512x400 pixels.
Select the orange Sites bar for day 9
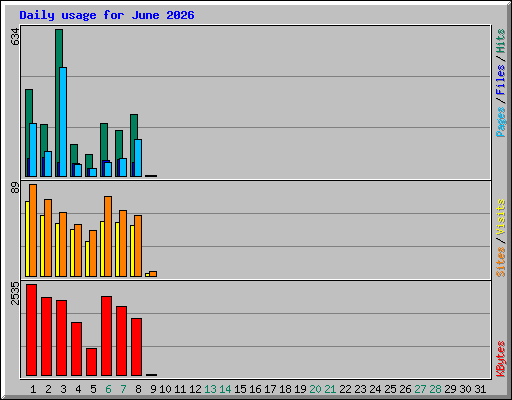[x=153, y=274]
